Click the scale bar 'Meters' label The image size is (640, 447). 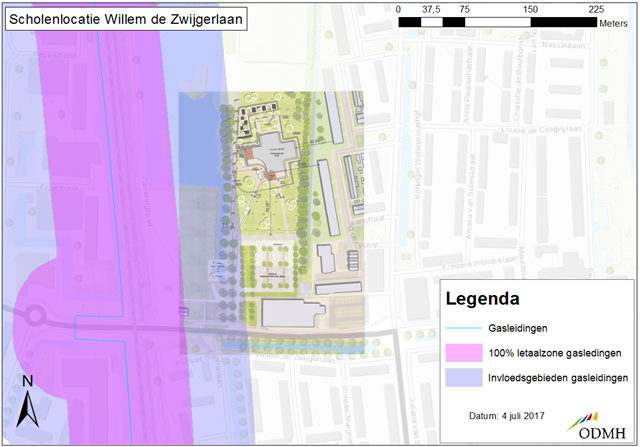613,24
